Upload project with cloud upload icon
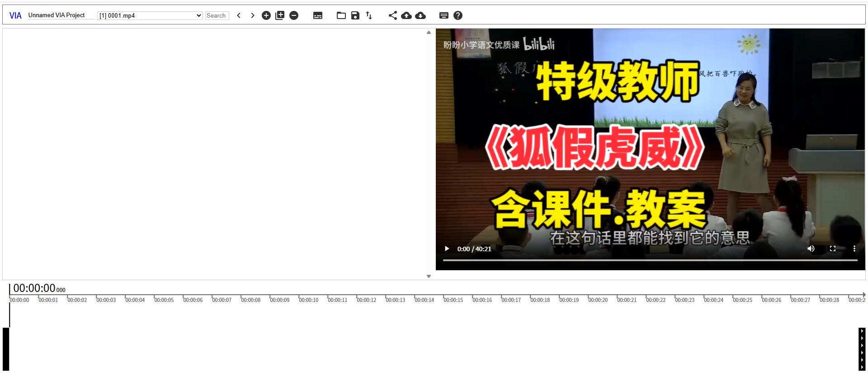This screenshot has width=868, height=392. coord(406,15)
